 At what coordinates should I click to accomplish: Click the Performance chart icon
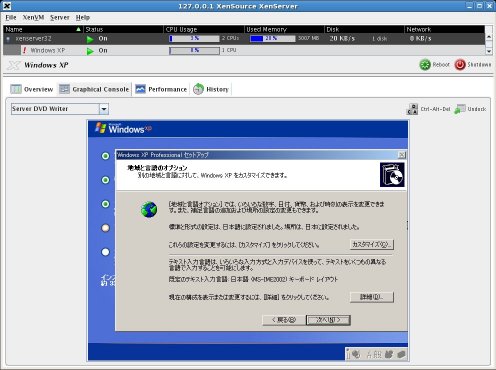(140, 89)
